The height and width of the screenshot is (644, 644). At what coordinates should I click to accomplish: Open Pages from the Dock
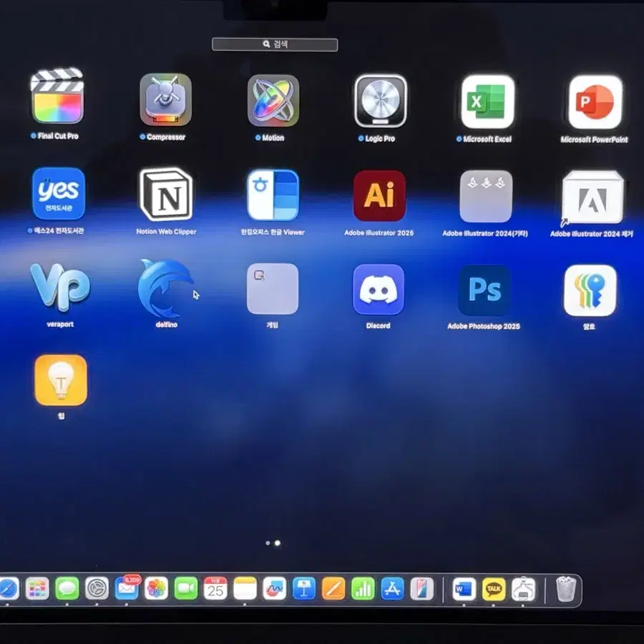tap(333, 589)
